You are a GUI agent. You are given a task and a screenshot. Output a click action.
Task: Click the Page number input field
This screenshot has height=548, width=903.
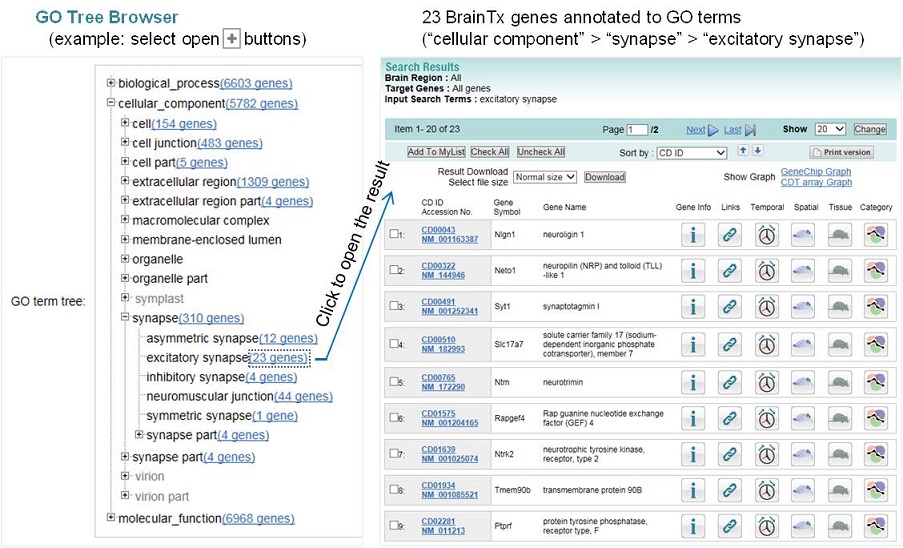pyautogui.click(x=637, y=130)
